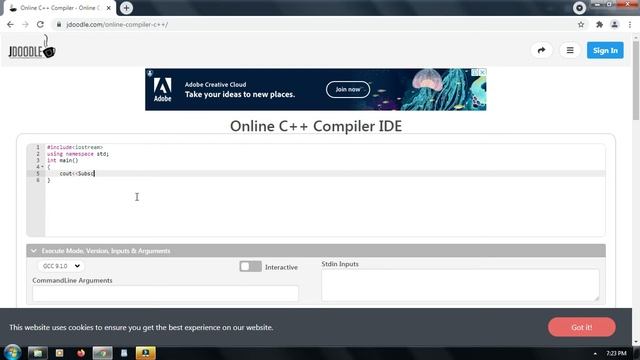Toggle the Interactive switch on

pos(250,267)
